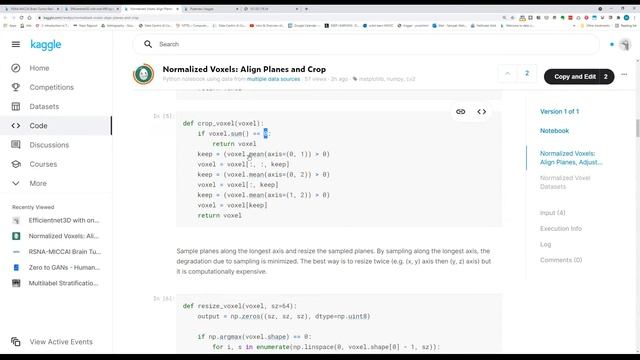Click the highlighted 0 in voxel.sum() == 0
The width and height of the screenshot is (640, 360).
(265, 133)
